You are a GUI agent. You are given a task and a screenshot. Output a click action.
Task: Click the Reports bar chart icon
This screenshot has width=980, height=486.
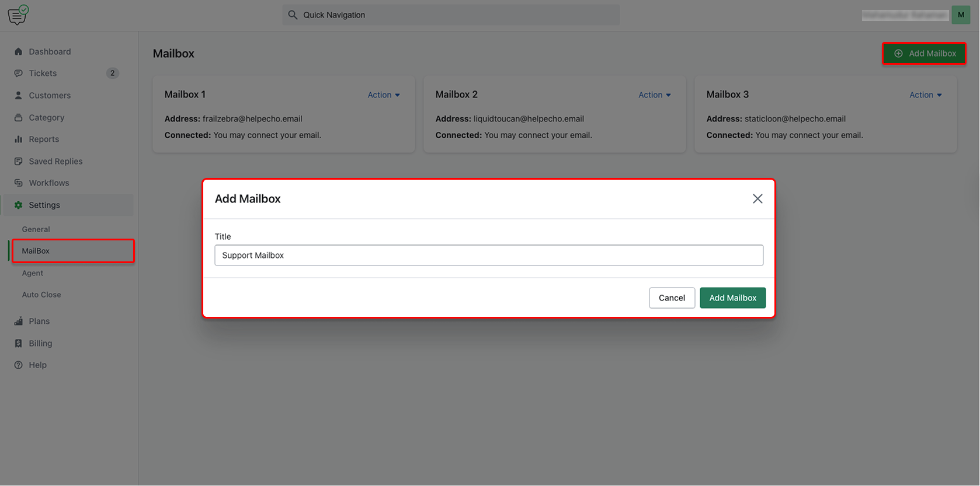pos(18,139)
